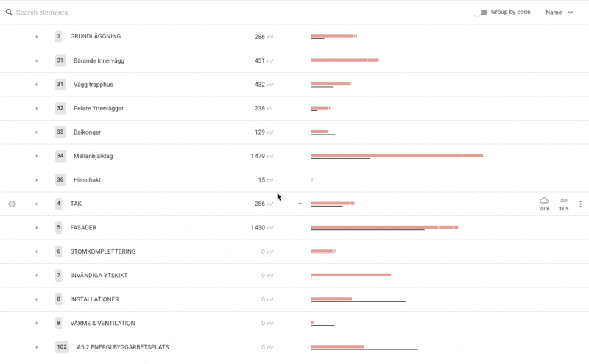Expand the GRUNDLÄGGNING row
Image resolution: width=589 pixels, height=364 pixels.
[x=36, y=37]
